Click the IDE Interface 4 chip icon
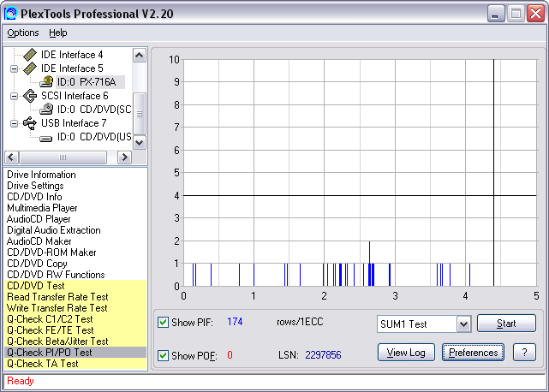The image size is (549, 392). 30,55
